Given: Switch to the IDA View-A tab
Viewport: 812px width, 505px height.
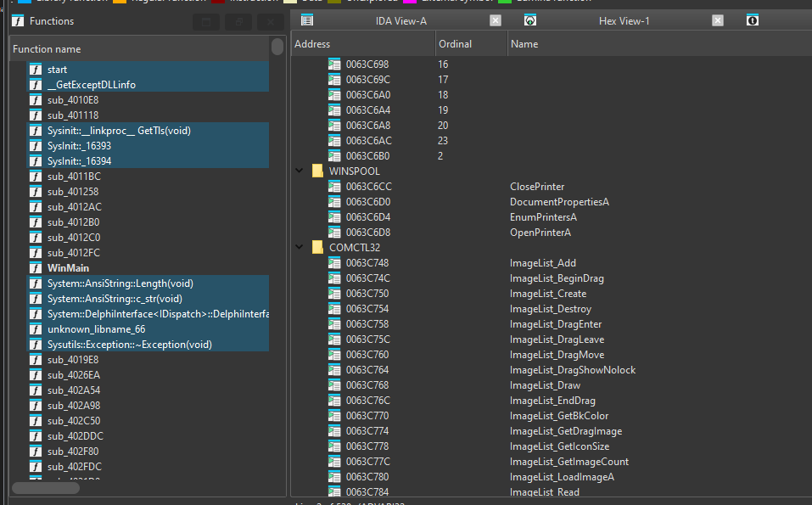Looking at the screenshot, I should [x=400, y=21].
